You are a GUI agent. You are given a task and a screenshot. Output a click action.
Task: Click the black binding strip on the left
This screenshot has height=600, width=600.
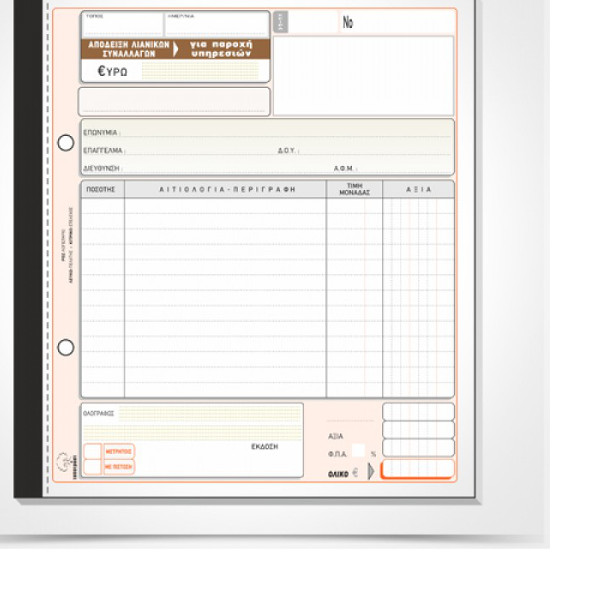pyautogui.click(x=28, y=250)
